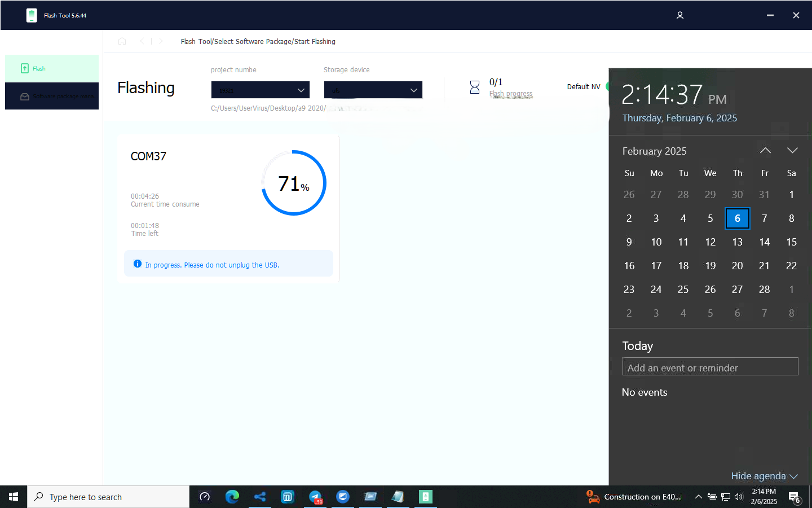Screen dimensions: 812x508
Task: Click the hourglass flash progress icon
Action: (x=475, y=87)
